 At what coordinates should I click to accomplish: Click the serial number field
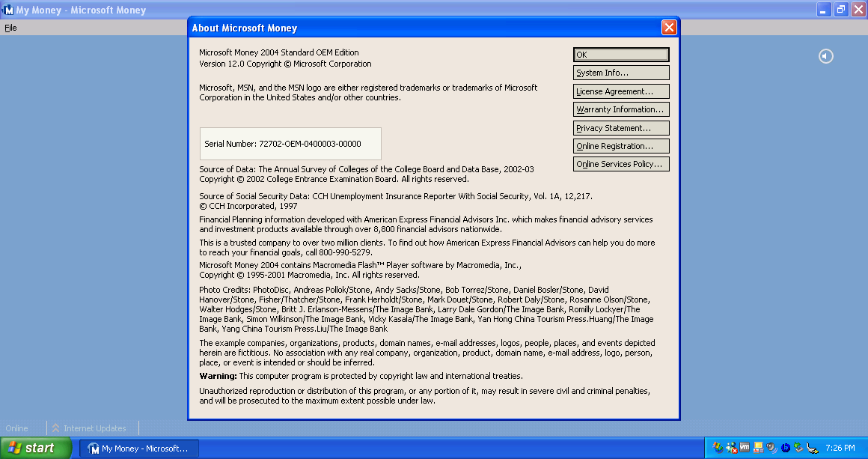tap(290, 144)
